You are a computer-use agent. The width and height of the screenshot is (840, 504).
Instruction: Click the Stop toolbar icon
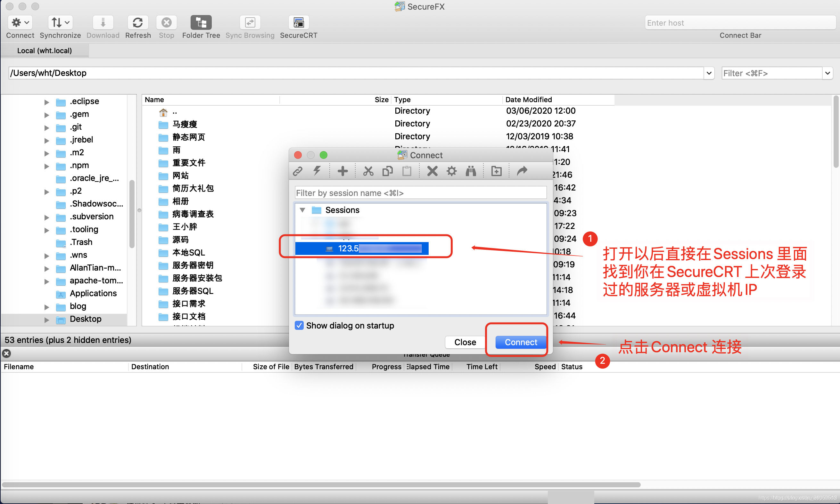coord(166,23)
